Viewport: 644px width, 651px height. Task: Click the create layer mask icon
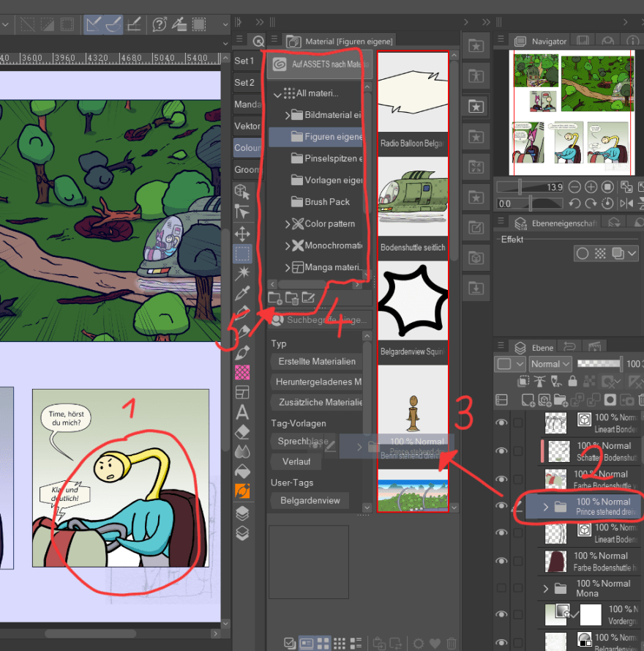610,400
